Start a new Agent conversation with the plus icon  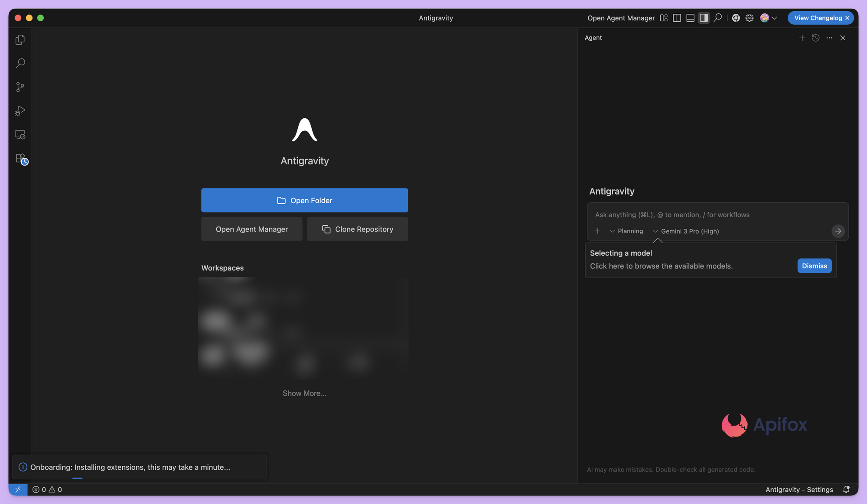point(802,38)
